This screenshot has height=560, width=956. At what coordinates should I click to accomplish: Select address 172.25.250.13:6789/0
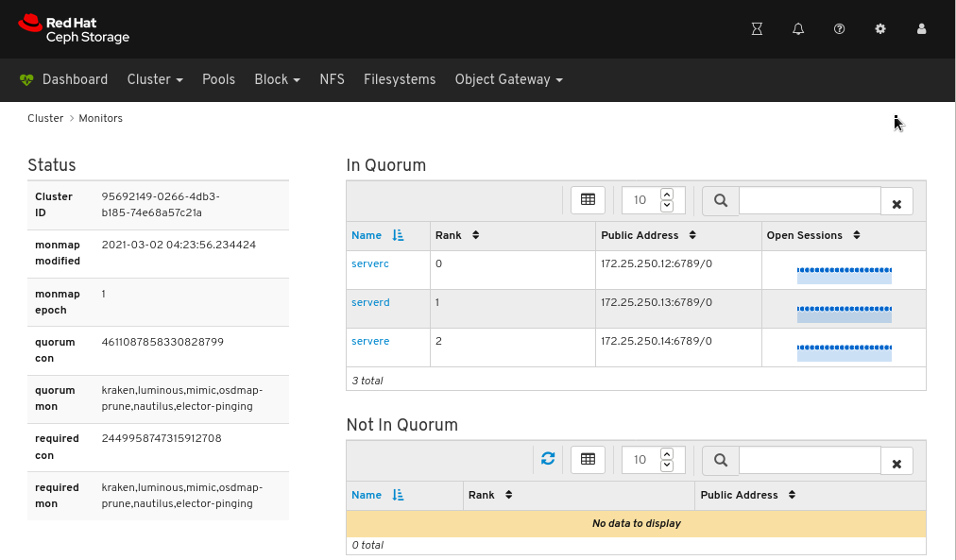point(657,302)
